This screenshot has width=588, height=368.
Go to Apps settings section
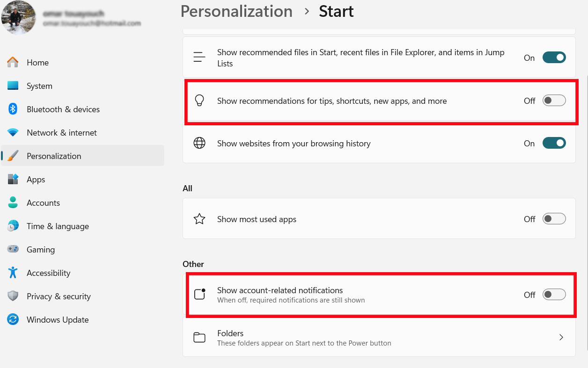(36, 180)
